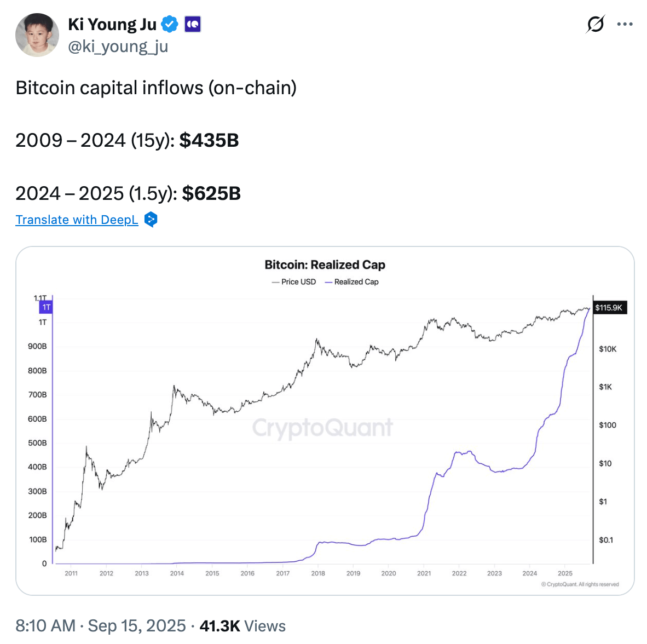Click the purple 1T realized cap marker
Viewport: 647px width, 644px height.
pos(46,307)
